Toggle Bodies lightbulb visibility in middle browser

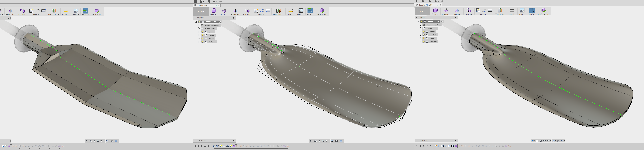[202, 39]
